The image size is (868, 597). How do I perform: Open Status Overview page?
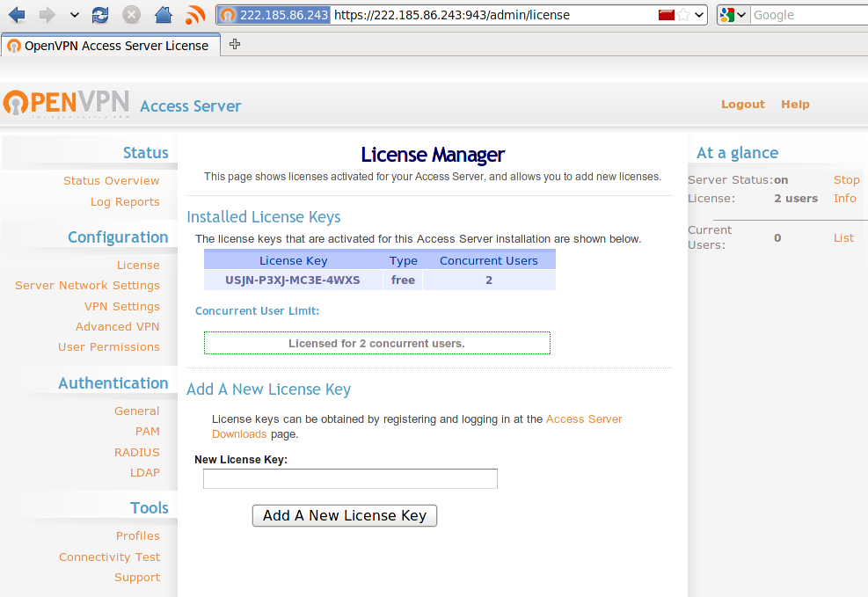click(112, 180)
